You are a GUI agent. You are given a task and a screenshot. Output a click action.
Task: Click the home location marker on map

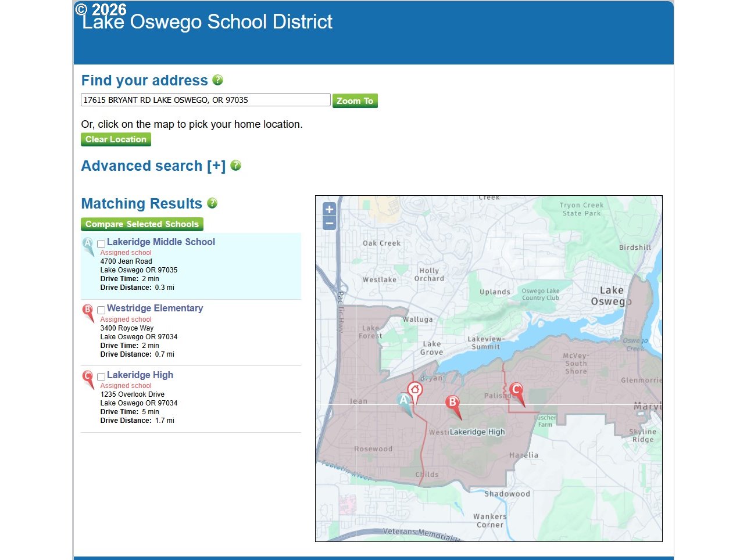414,391
